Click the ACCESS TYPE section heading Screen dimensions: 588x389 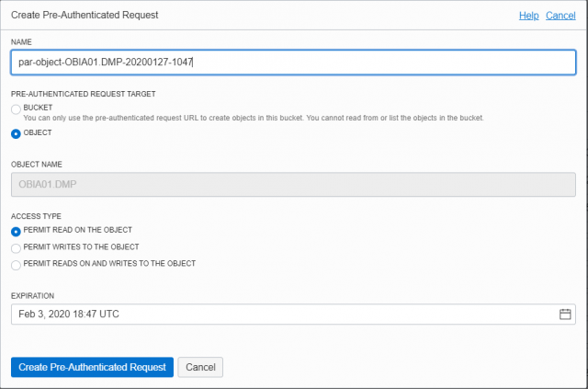tap(36, 216)
